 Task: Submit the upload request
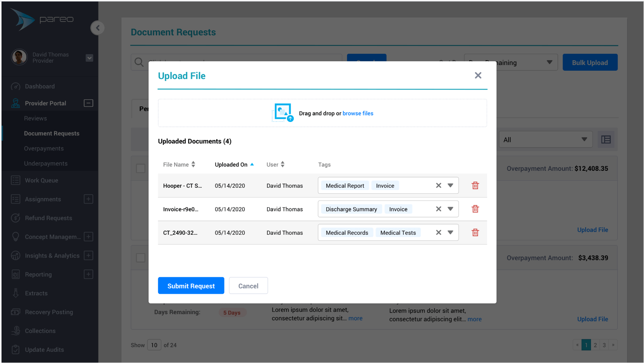click(x=191, y=286)
